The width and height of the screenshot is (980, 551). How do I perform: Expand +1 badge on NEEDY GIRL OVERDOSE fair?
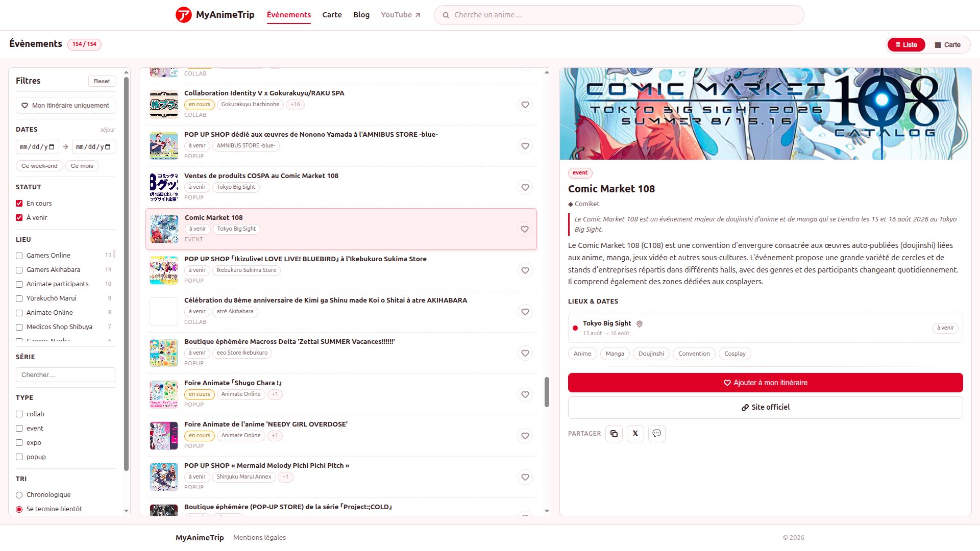click(x=275, y=436)
